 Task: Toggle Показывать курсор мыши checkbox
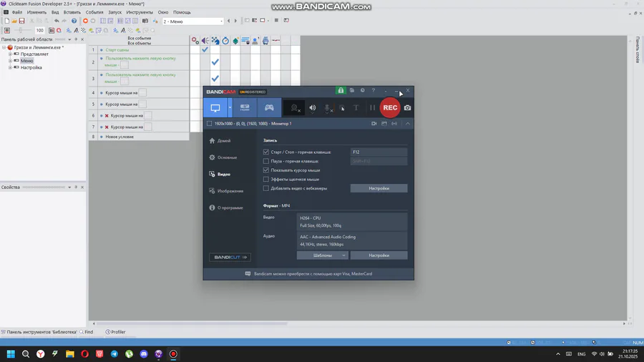tap(266, 170)
